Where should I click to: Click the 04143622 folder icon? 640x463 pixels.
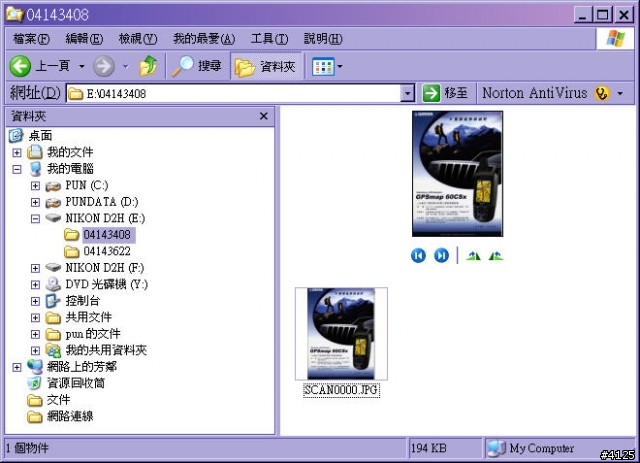tap(71, 251)
